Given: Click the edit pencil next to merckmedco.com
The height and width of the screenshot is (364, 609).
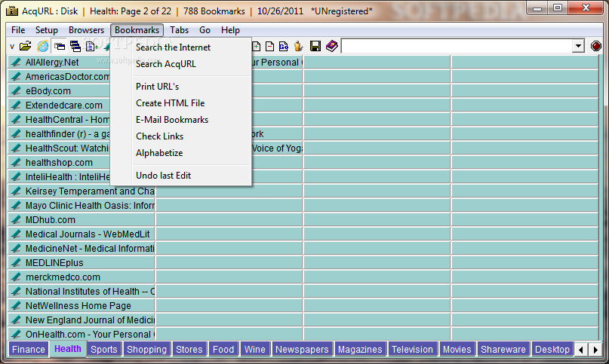Looking at the screenshot, I should (x=16, y=277).
